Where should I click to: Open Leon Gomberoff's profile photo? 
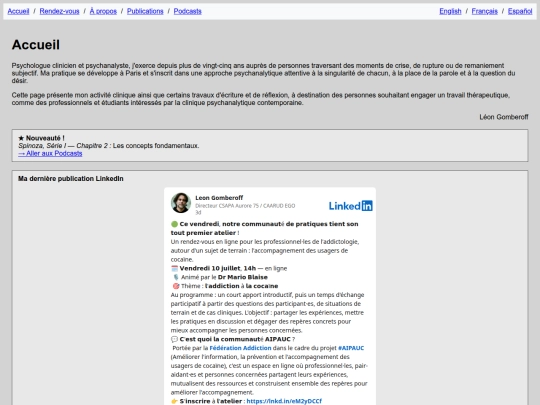(181, 203)
